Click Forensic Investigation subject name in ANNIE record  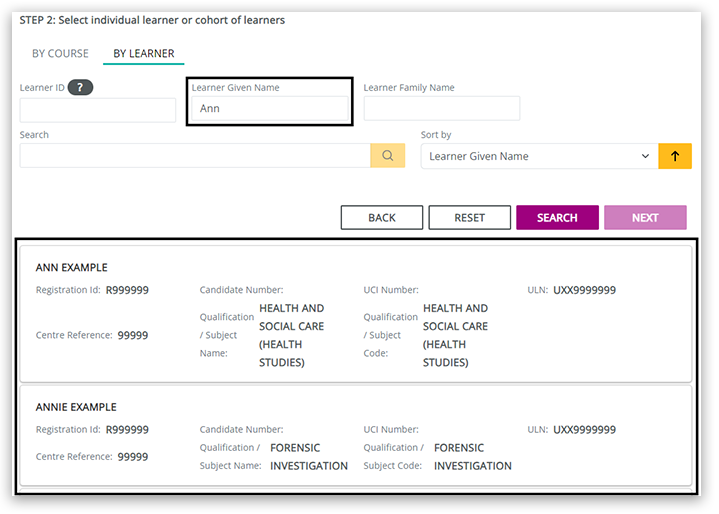coord(309,457)
